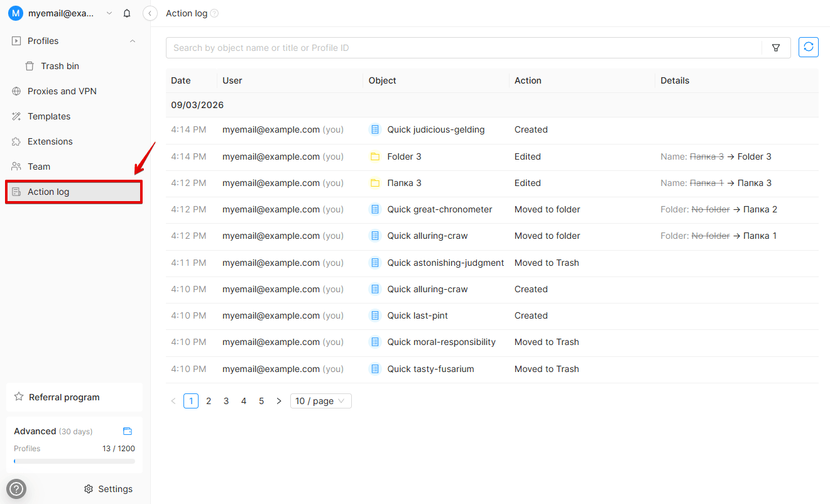Screen dimensions: 830x504
Task: Open the filter funnel icon
Action: (x=776, y=48)
